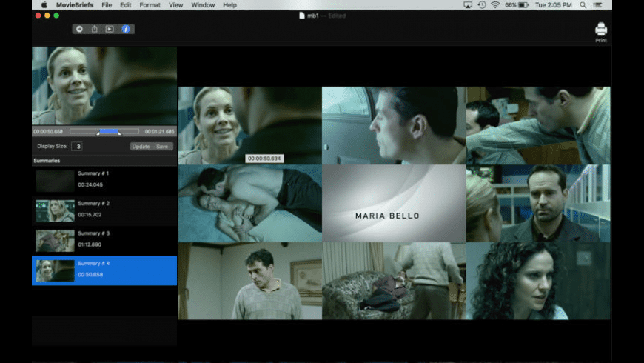Click the 01:12.890 duration of Summary # 3
Viewport: 644px width, 363px height.
[x=90, y=244]
